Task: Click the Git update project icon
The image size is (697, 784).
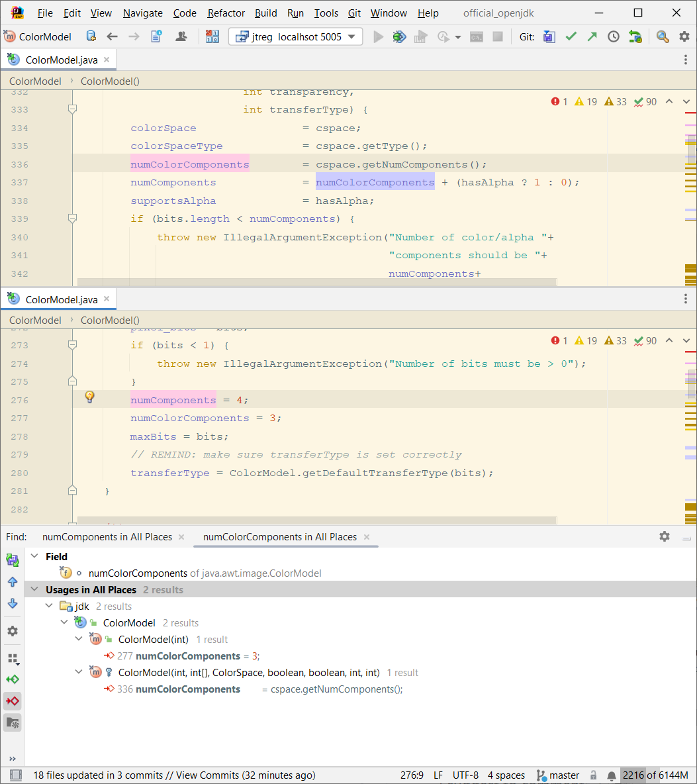Action: [549, 36]
